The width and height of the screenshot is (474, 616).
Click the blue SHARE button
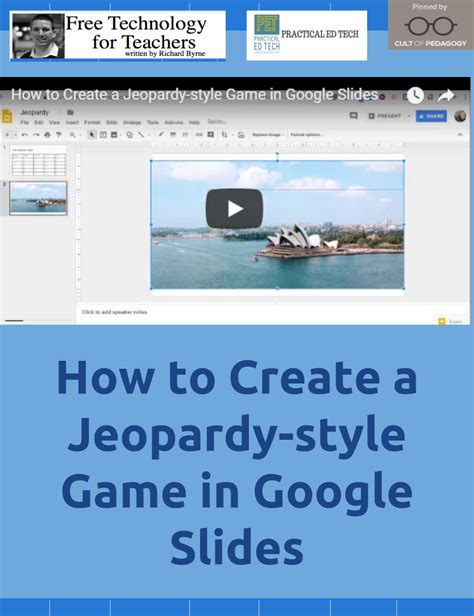(x=431, y=116)
